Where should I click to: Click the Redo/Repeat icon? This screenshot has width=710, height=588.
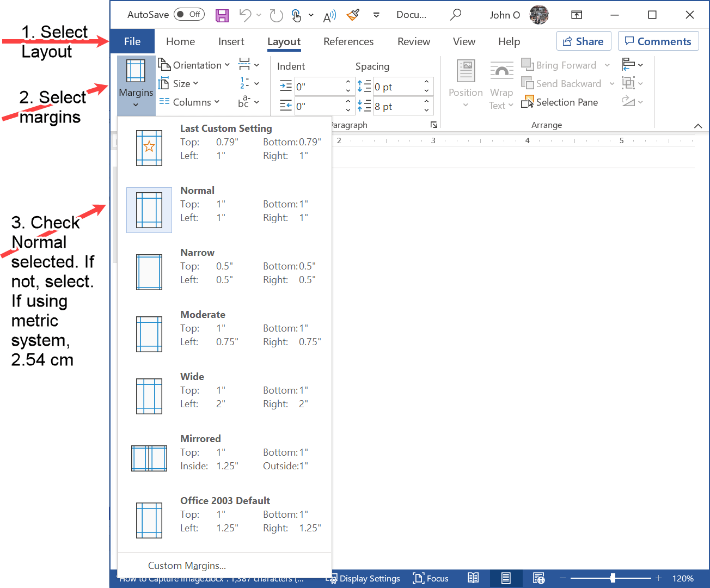277,15
